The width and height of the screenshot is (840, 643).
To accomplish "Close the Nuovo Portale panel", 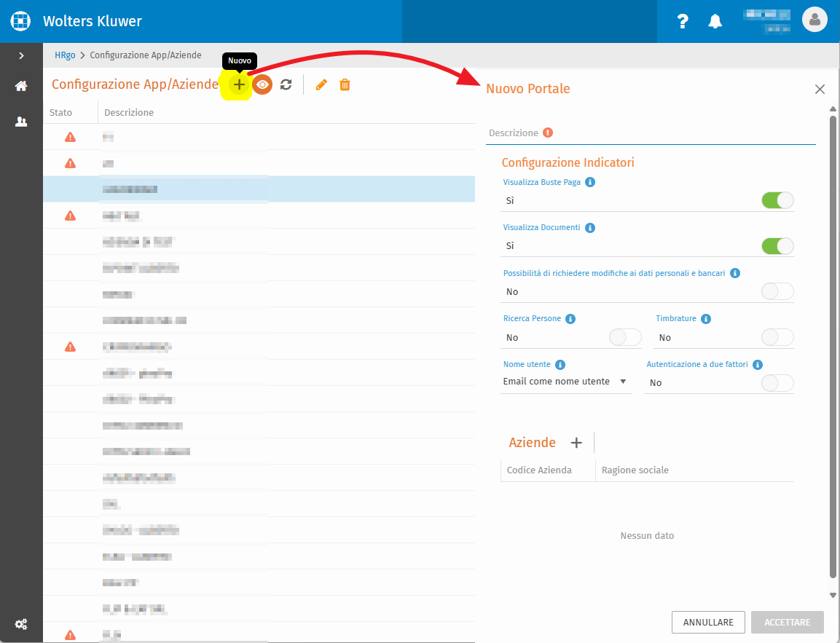I will pyautogui.click(x=820, y=90).
